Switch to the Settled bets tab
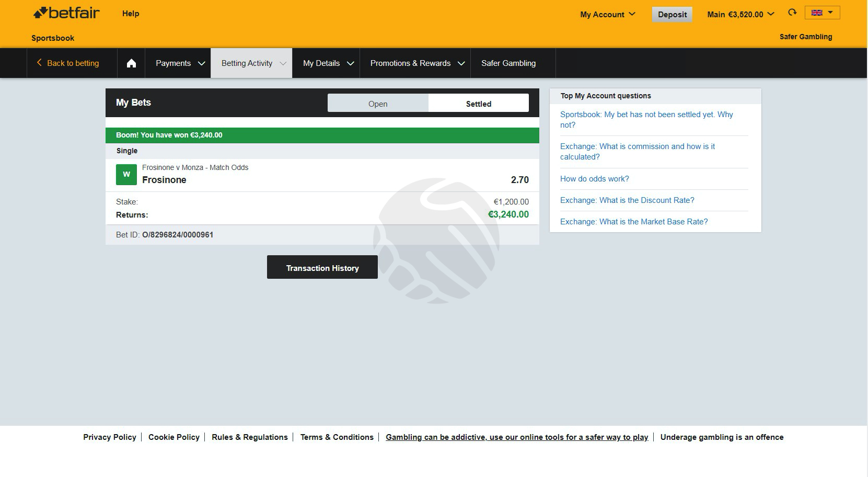Screen dimensions: 868x477 [x=479, y=104]
